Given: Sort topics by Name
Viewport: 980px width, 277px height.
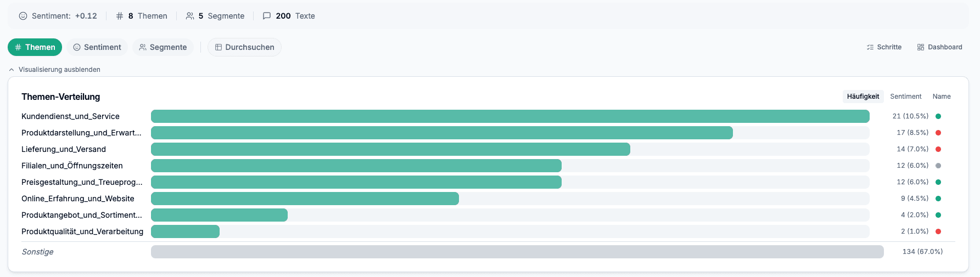Looking at the screenshot, I should click(x=941, y=97).
